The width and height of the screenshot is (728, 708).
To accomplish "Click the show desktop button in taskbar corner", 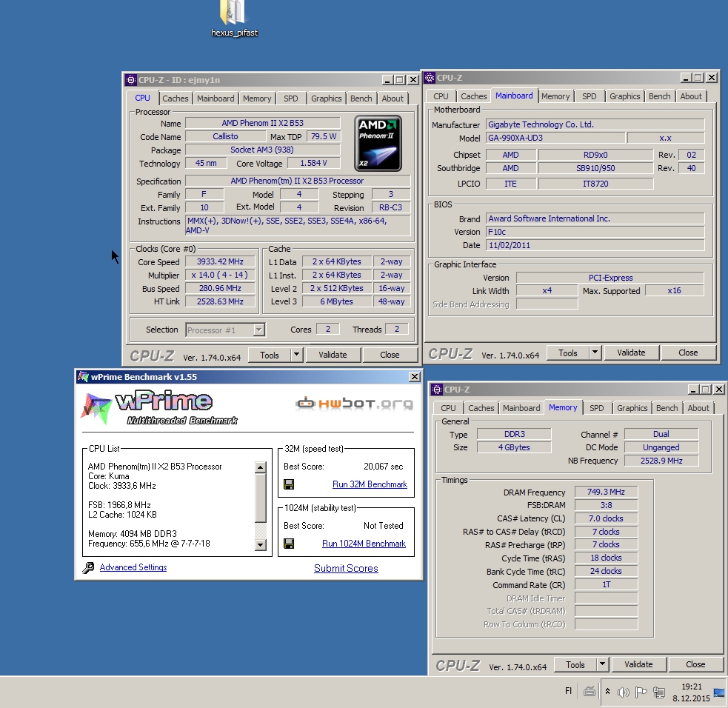I will point(719,692).
